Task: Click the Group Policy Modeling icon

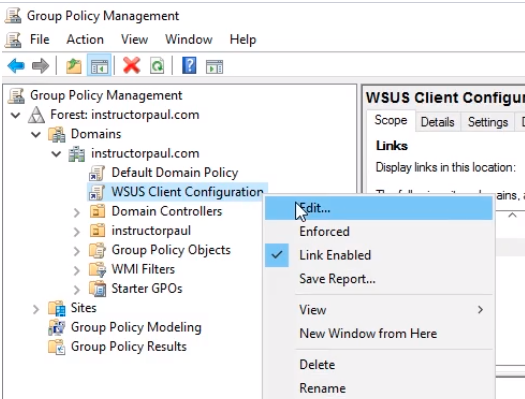Action: pos(57,327)
